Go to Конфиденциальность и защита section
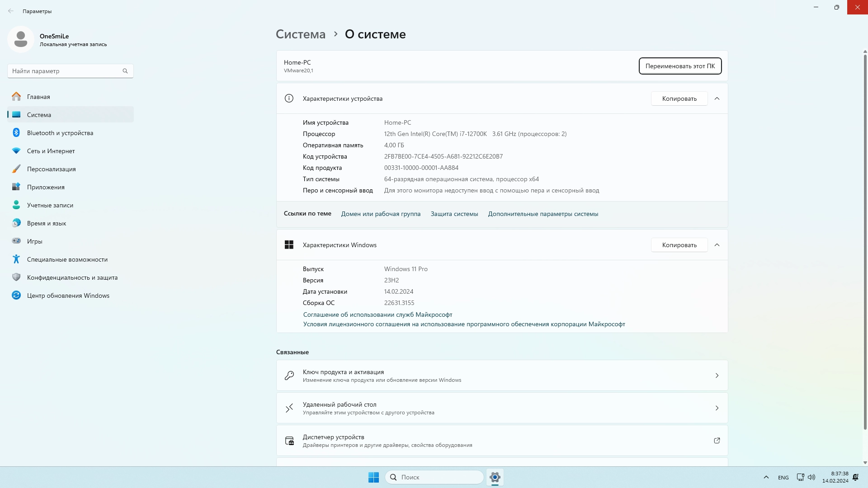The height and width of the screenshot is (488, 868). 72,277
